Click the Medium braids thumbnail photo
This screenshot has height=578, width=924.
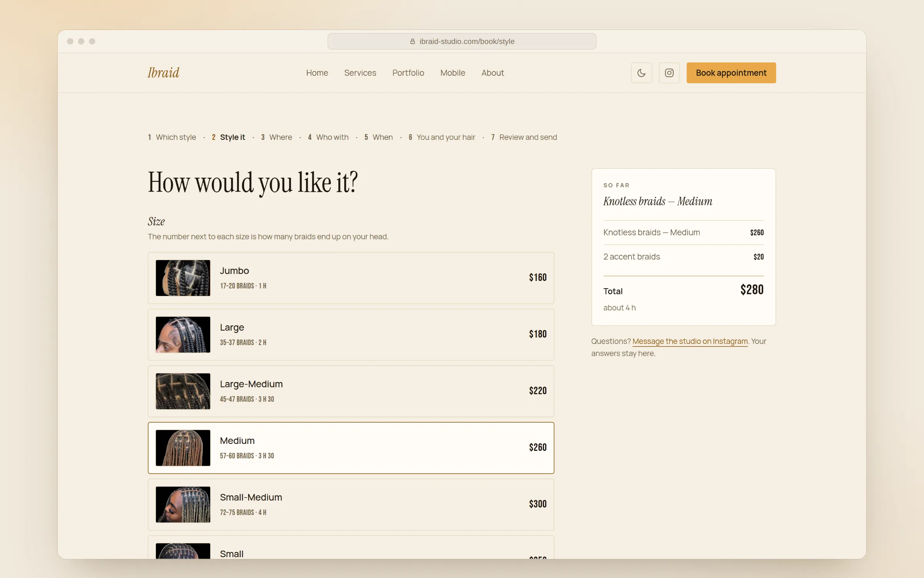point(183,448)
